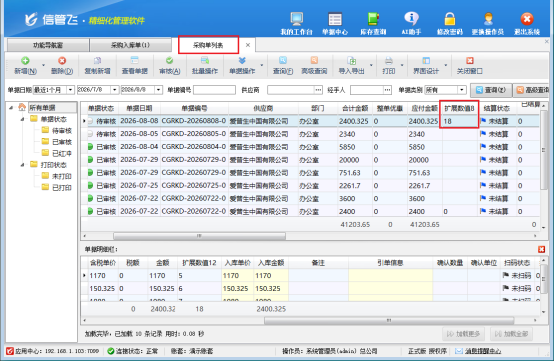Viewport: 554px width, 362px height.
Task: Open the 单据日期 range dropdown 最近1个月
Action: click(x=70, y=90)
